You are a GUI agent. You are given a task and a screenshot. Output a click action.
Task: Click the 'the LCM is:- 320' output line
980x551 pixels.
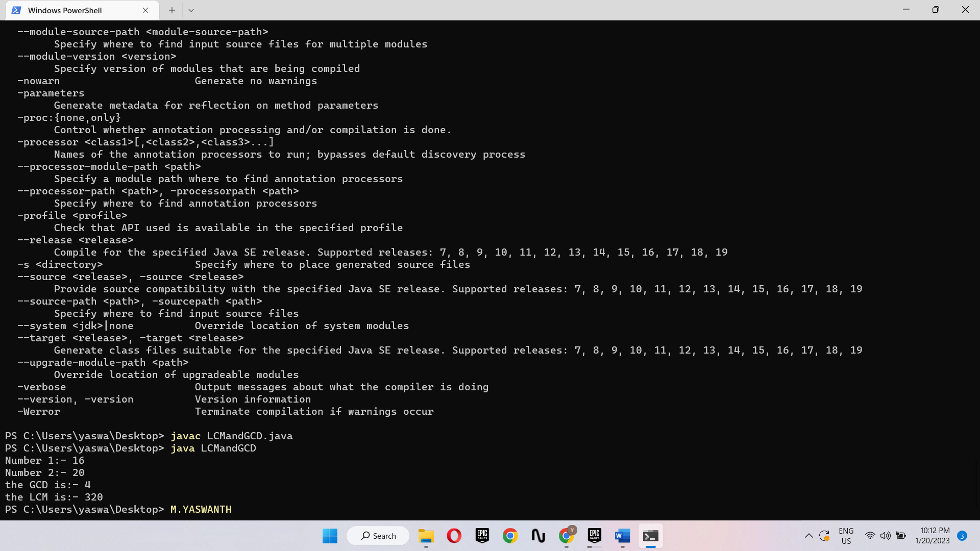pyautogui.click(x=54, y=497)
